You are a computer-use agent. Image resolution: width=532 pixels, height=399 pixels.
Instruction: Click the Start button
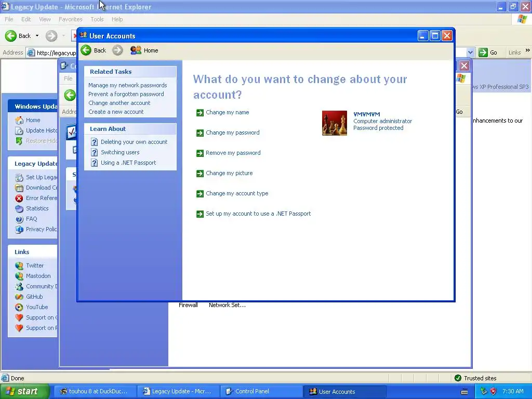24,392
